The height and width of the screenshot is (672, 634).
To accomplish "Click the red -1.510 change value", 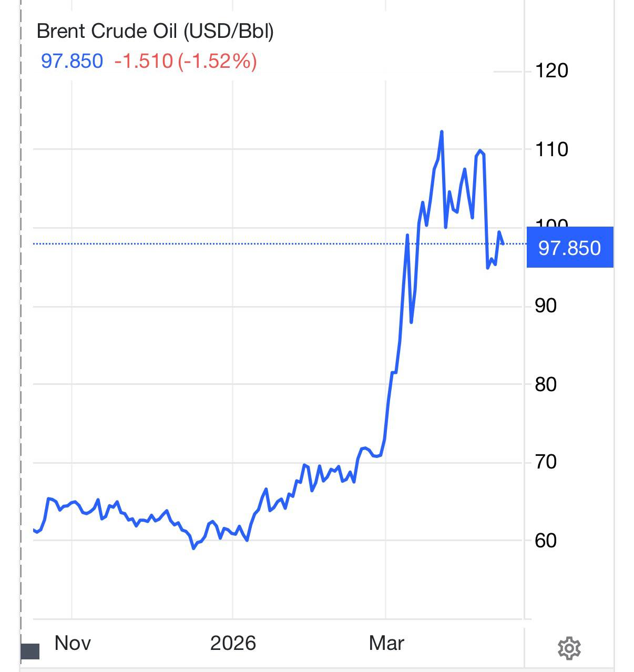I will pos(144,62).
